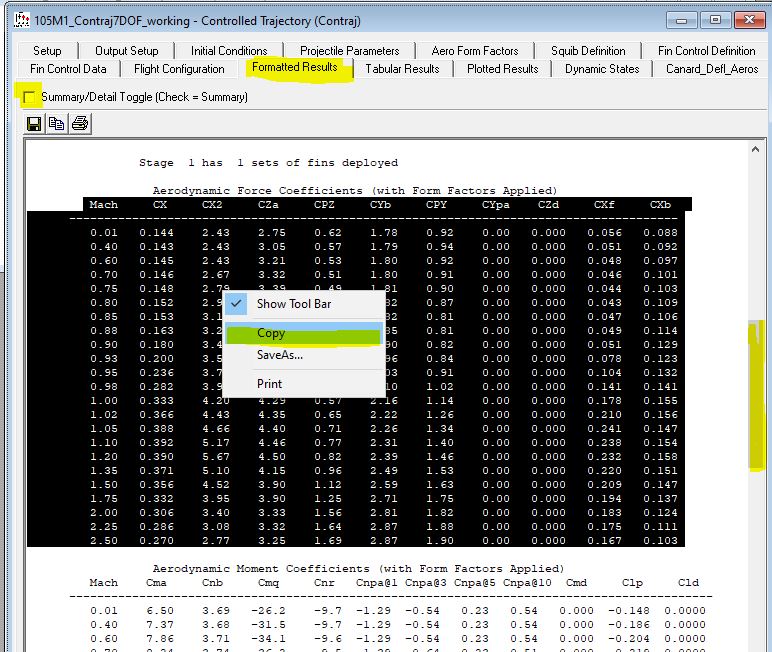Image resolution: width=772 pixels, height=652 pixels.
Task: Open the Projectile Parameters tab
Action: 349,51
